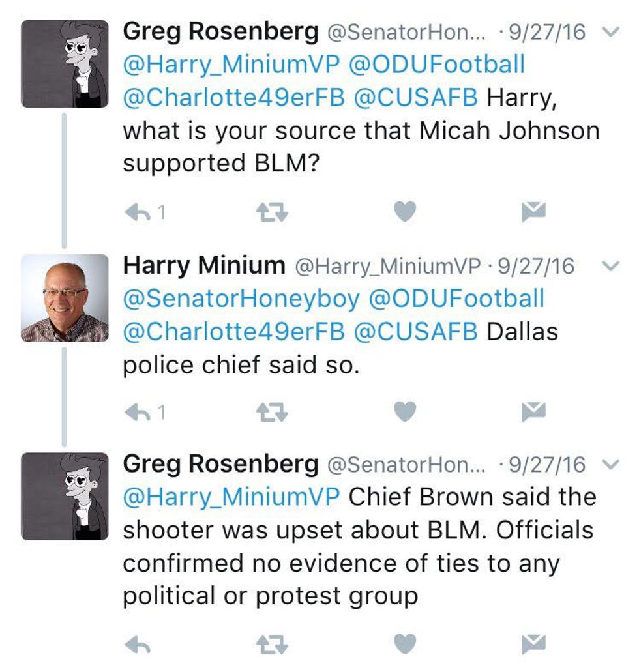Retweet Greg's Chief Brown tweet

click(271, 645)
